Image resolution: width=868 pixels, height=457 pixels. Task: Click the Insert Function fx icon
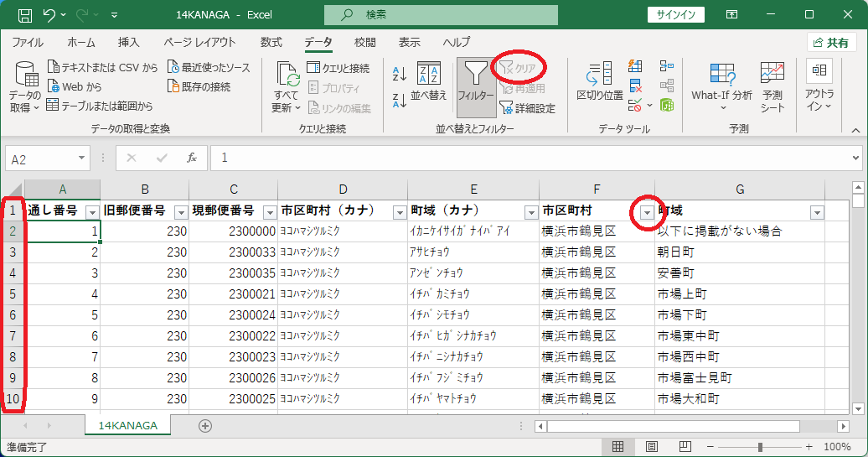point(192,158)
